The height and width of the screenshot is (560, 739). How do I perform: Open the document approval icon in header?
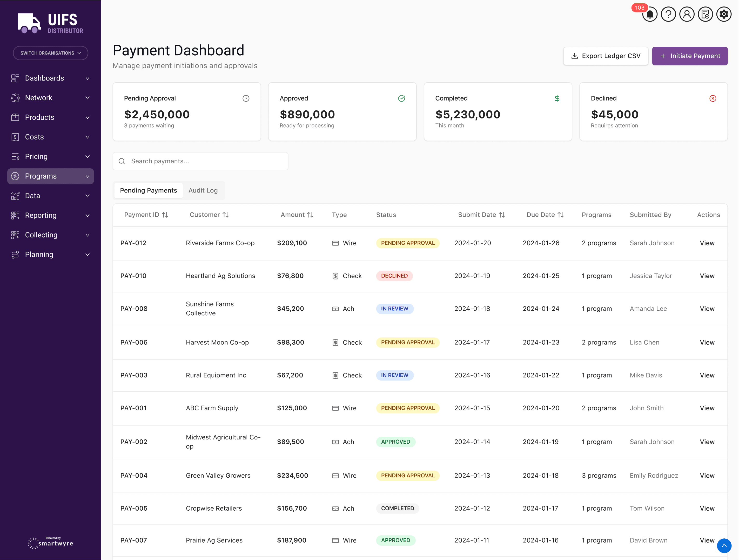[x=705, y=14]
